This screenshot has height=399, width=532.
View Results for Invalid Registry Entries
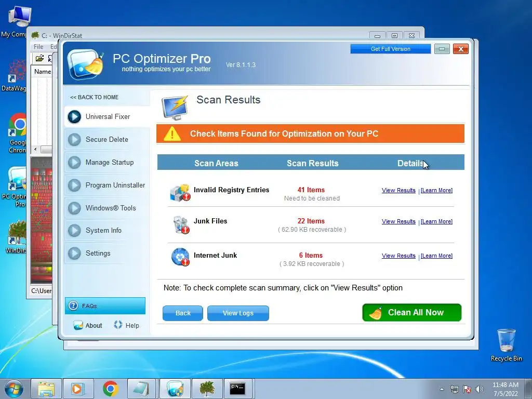[x=398, y=190]
